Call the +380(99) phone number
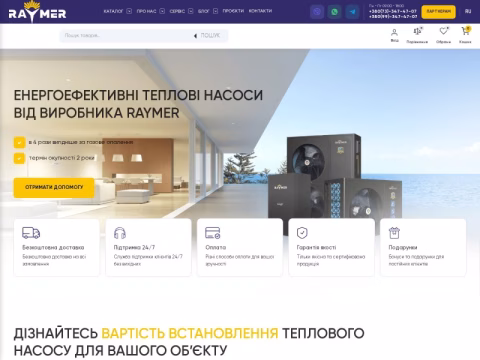 click(x=393, y=16)
